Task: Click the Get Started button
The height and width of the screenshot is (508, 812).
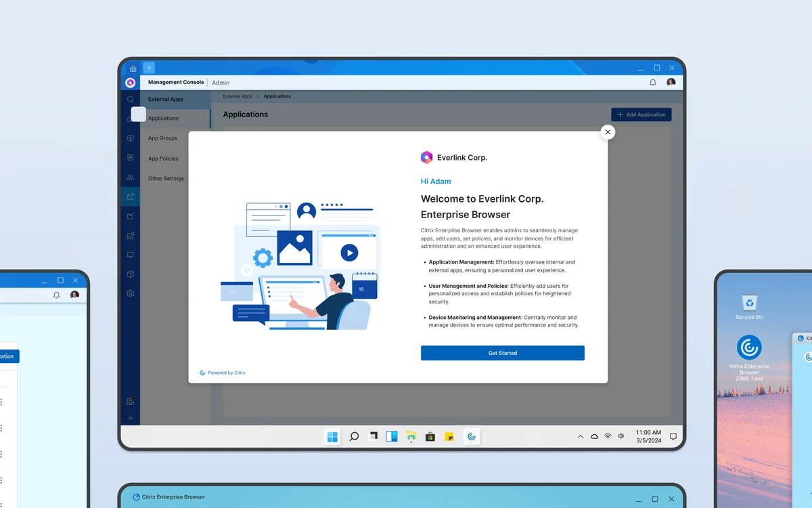Action: coord(503,353)
